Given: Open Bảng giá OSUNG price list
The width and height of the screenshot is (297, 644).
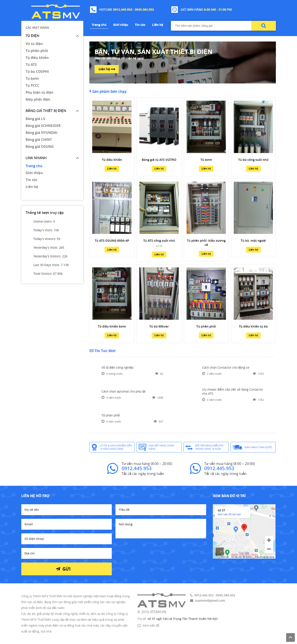Looking at the screenshot, I should [40, 146].
